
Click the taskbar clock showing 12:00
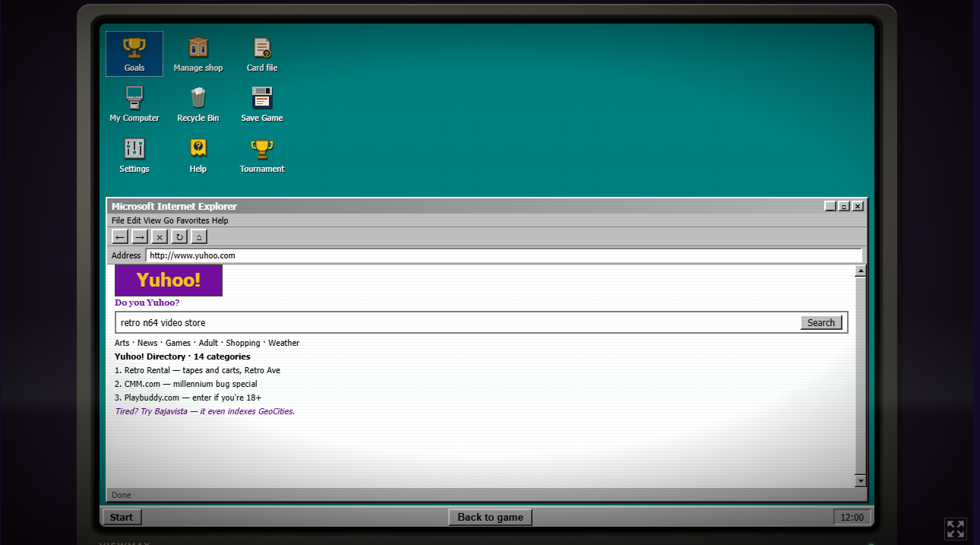(852, 517)
